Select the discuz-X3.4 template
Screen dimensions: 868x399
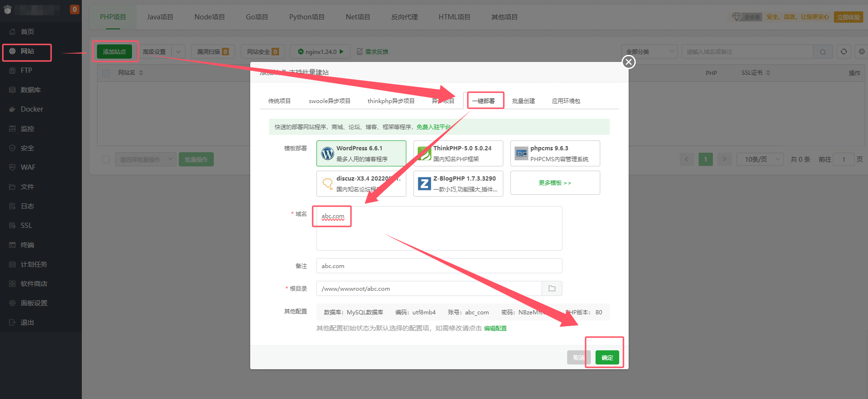(x=361, y=183)
